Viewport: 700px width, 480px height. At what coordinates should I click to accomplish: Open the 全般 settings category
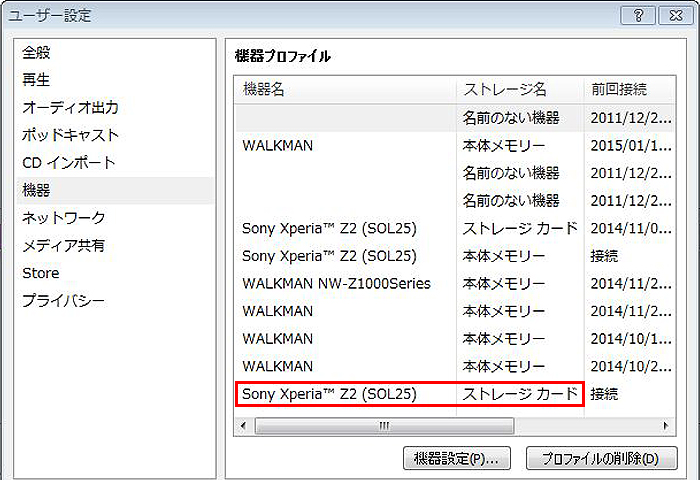(x=115, y=53)
